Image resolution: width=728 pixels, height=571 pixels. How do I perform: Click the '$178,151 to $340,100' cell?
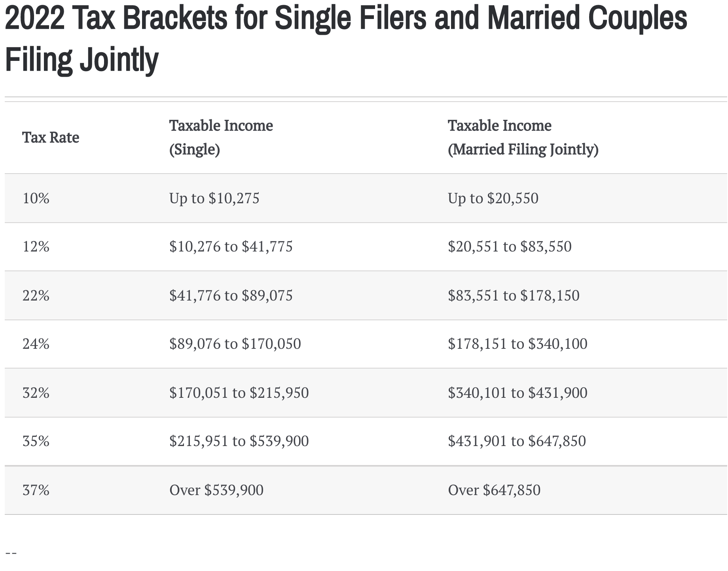click(518, 344)
